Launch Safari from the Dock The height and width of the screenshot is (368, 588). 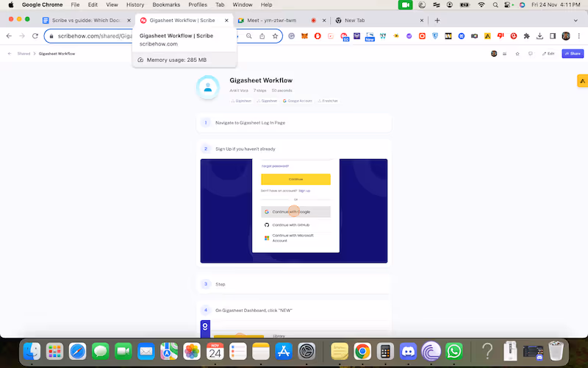[x=78, y=352]
